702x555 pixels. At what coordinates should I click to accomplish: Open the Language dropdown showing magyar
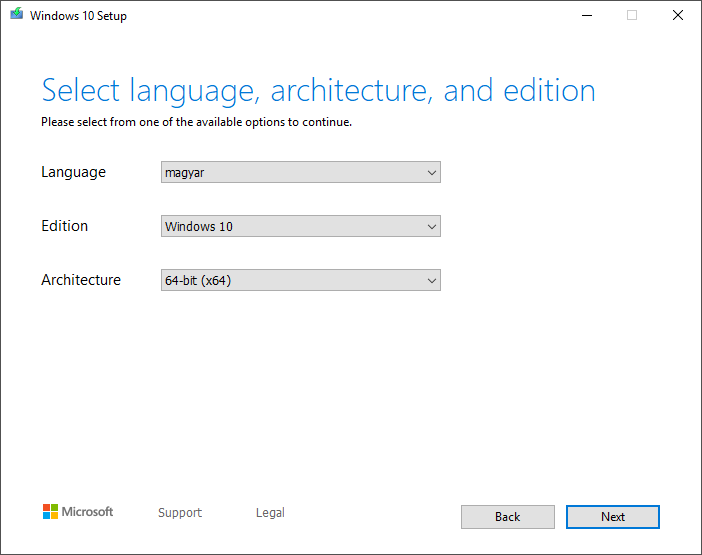point(300,172)
